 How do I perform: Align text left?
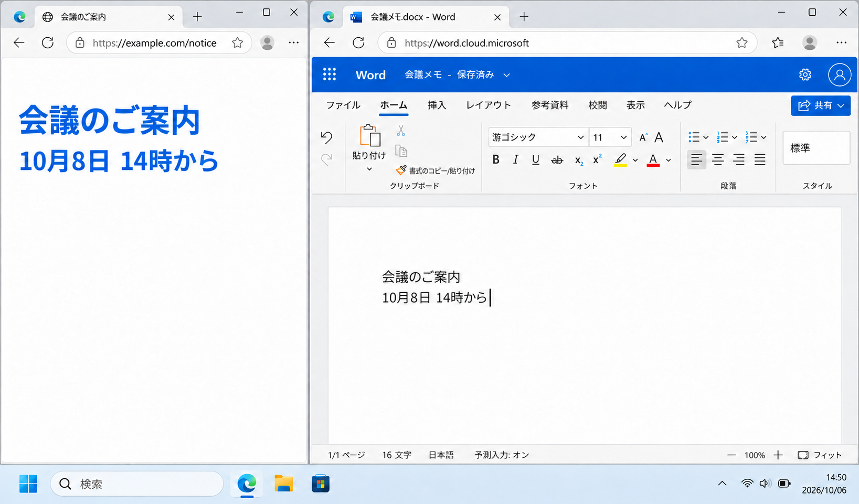click(696, 159)
